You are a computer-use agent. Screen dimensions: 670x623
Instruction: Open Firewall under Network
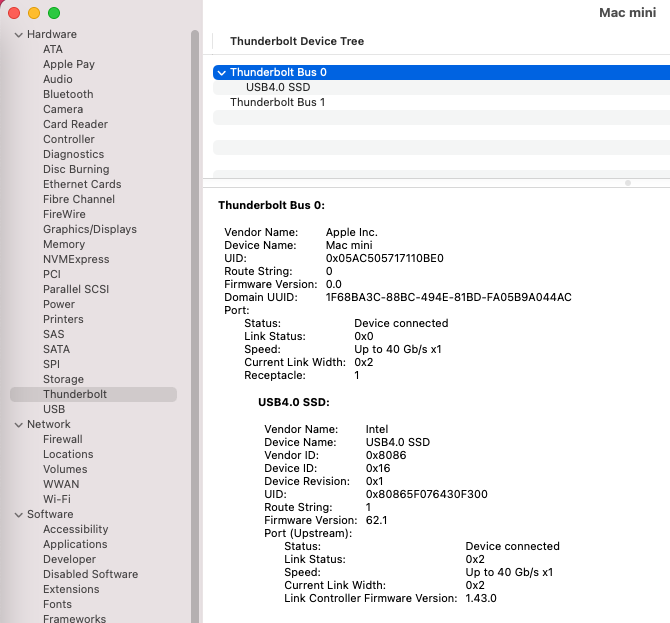pos(63,439)
